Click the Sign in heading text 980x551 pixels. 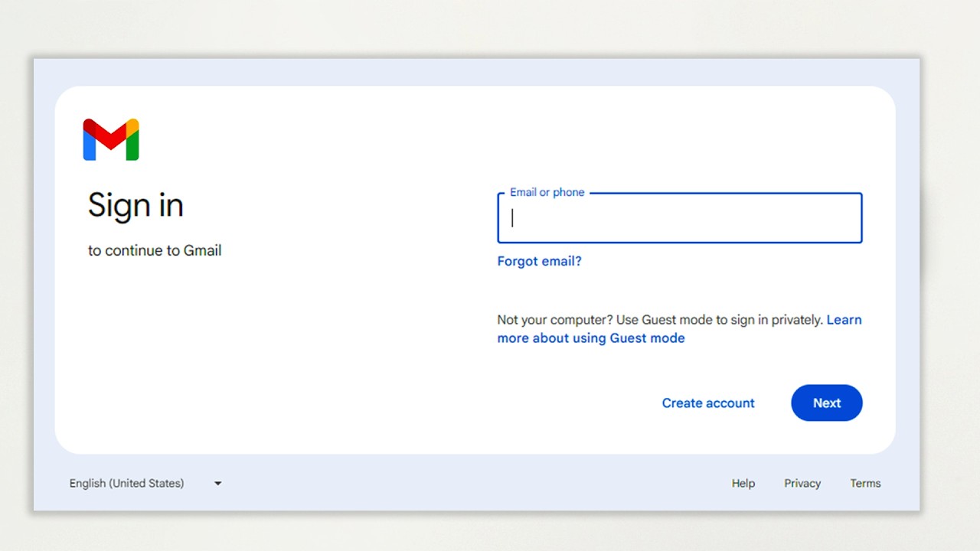136,205
